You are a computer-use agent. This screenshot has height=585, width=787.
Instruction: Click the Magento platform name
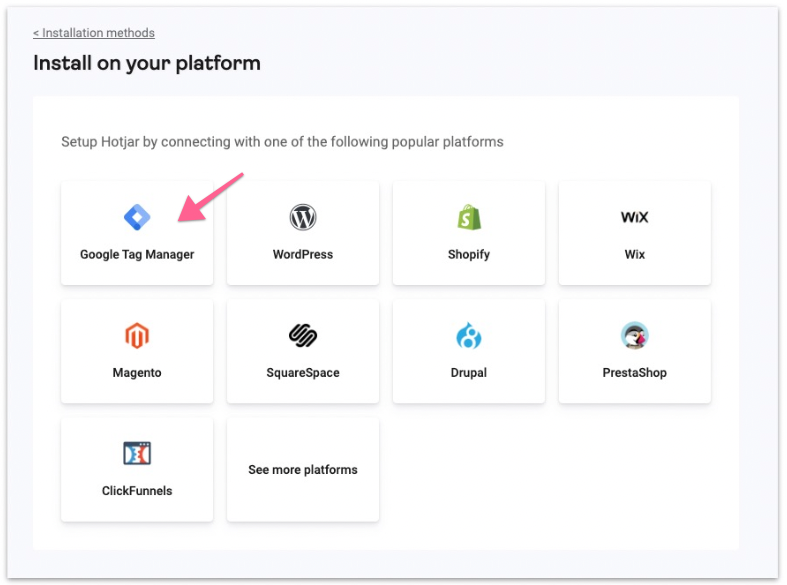[x=137, y=373]
